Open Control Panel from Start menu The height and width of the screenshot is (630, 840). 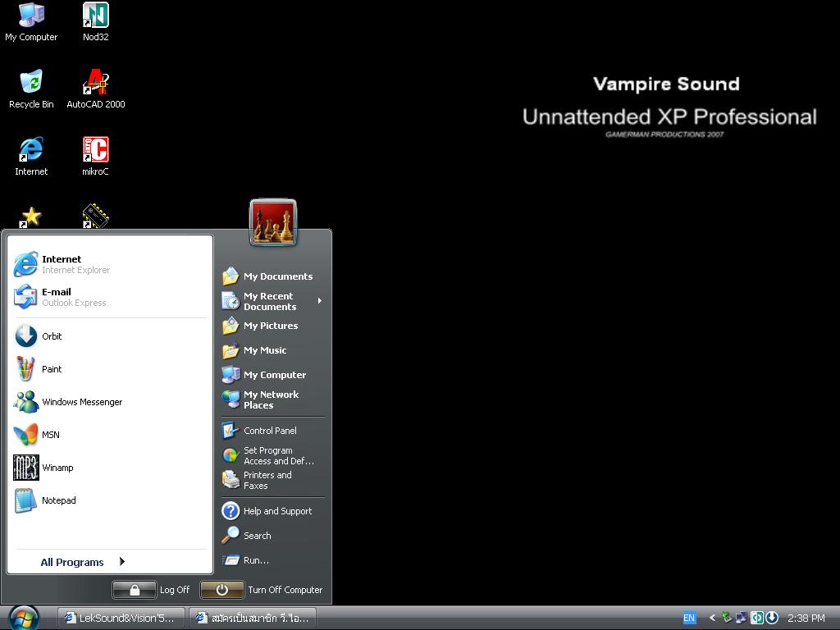pos(272,431)
